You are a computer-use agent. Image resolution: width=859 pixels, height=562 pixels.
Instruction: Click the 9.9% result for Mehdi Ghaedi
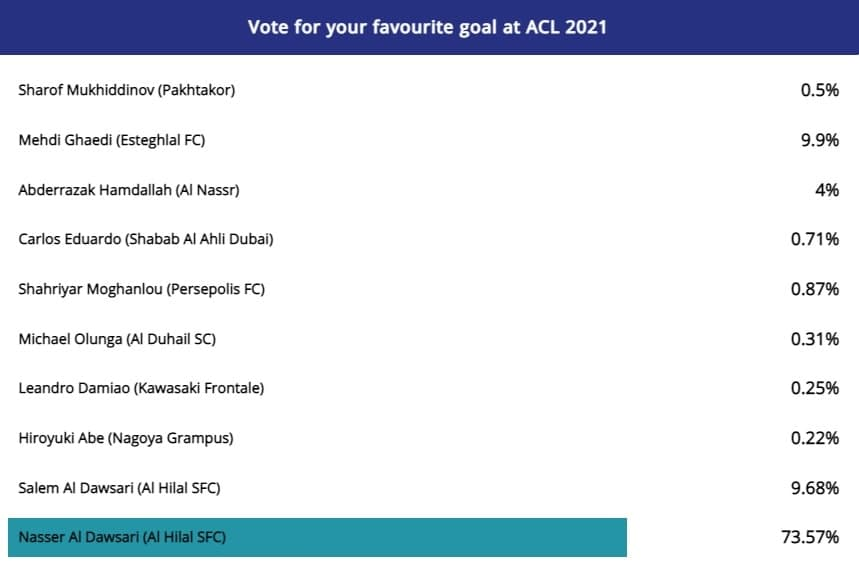(x=820, y=140)
